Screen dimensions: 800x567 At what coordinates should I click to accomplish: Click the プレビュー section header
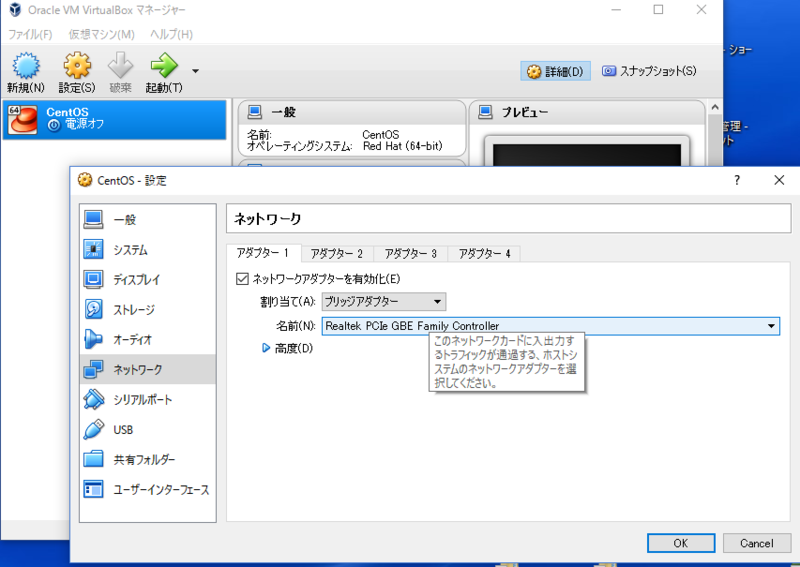(x=587, y=112)
